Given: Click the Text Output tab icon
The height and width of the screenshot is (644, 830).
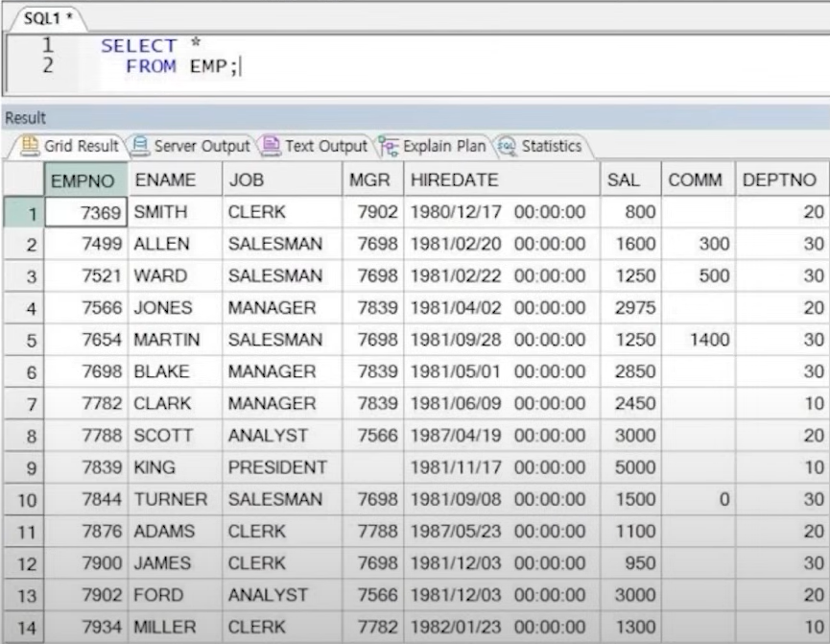Looking at the screenshot, I should [271, 146].
